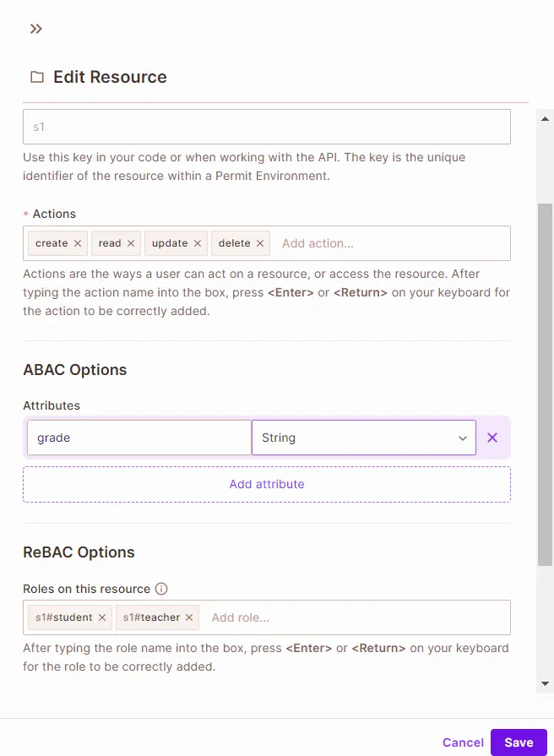Click the s1 resource key field

pos(267,127)
